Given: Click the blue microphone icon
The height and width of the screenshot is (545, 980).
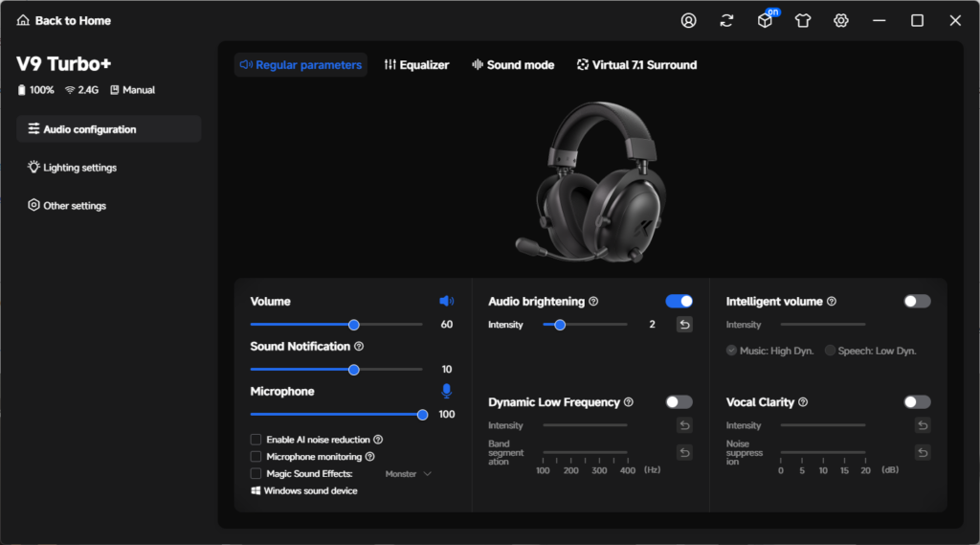Looking at the screenshot, I should 446,391.
